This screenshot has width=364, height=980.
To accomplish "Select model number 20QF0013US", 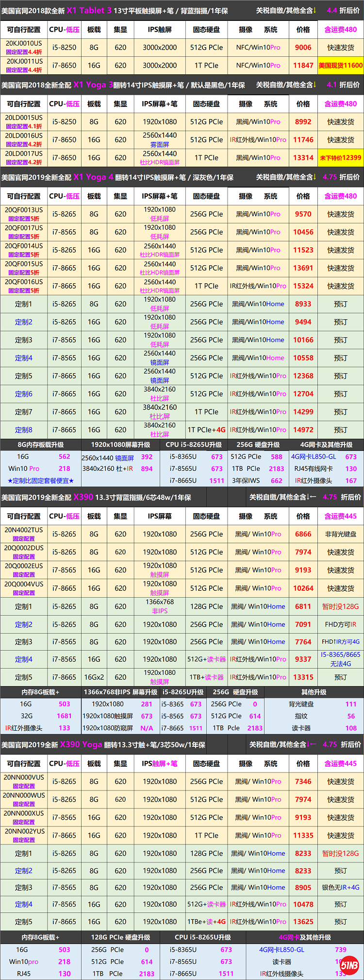I will pyautogui.click(x=24, y=210).
